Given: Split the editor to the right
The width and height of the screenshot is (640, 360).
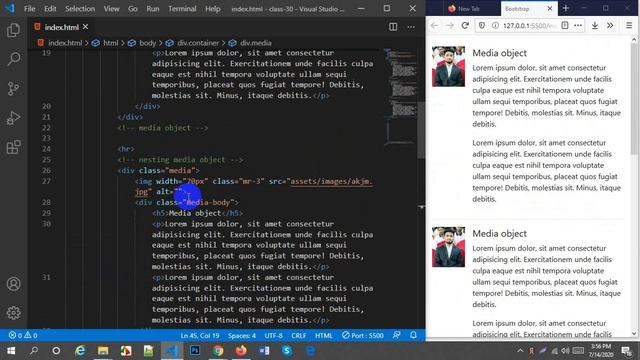Looking at the screenshot, I should [x=393, y=27].
